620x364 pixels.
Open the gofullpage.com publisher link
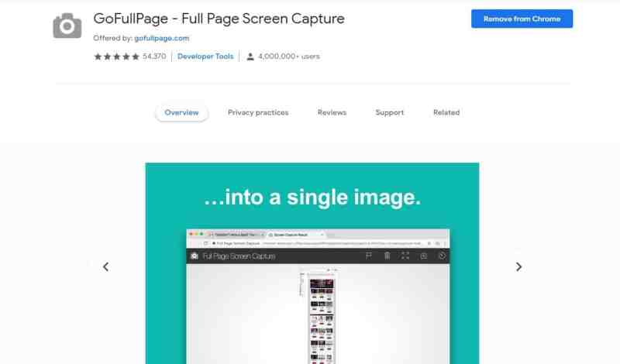pyautogui.click(x=162, y=38)
